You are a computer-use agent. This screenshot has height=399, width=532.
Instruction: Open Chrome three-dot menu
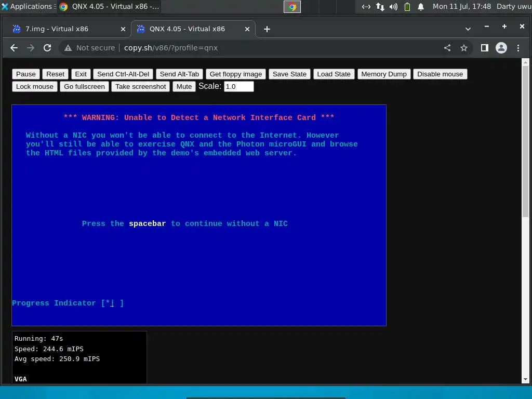518,48
